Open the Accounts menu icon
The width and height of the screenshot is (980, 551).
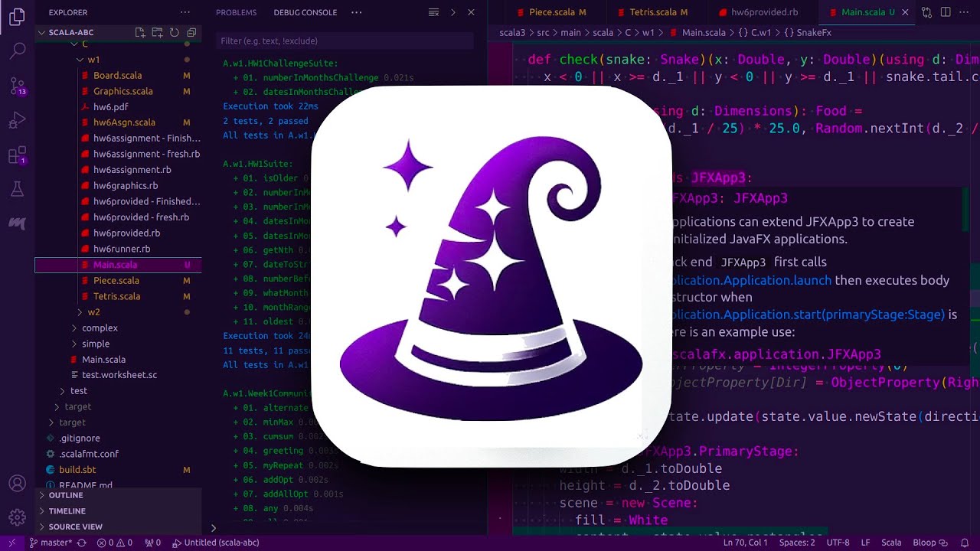[17, 484]
